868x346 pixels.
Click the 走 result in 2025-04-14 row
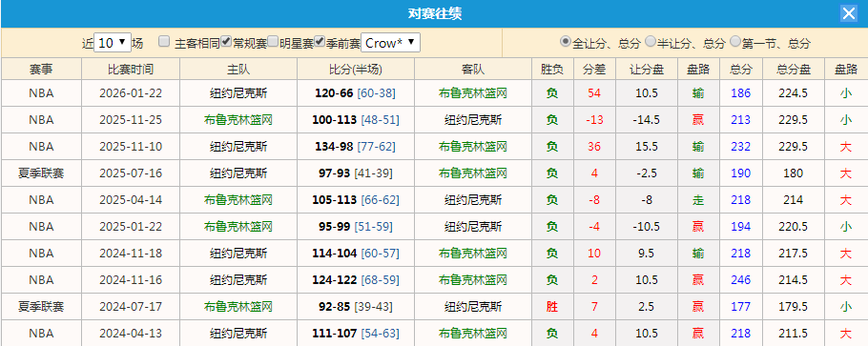click(698, 200)
